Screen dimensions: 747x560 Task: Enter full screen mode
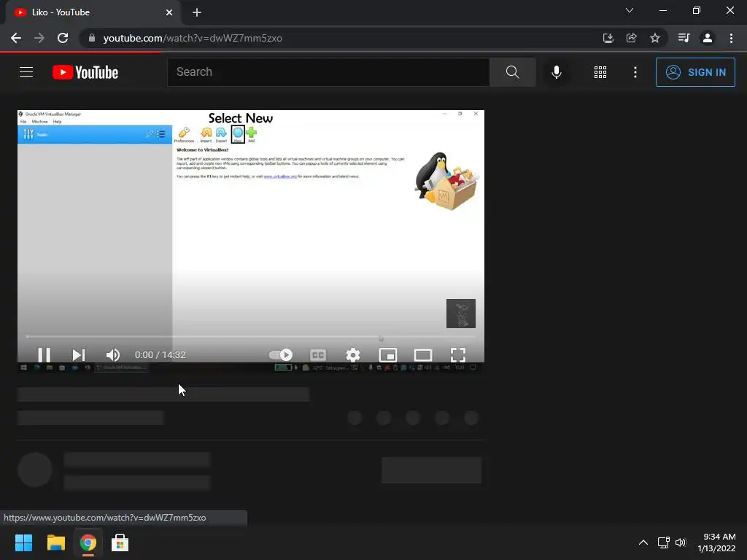click(x=458, y=355)
